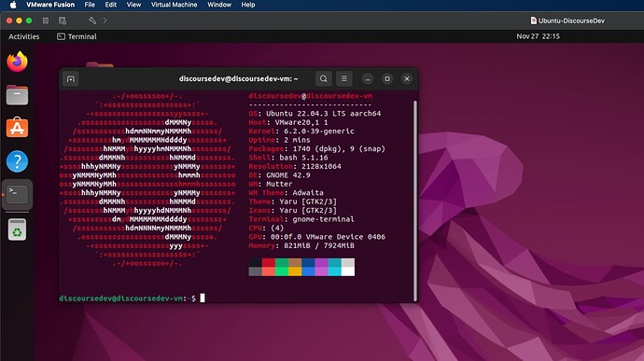Close the terminal window
This screenshot has height=361, width=644.
(x=407, y=79)
